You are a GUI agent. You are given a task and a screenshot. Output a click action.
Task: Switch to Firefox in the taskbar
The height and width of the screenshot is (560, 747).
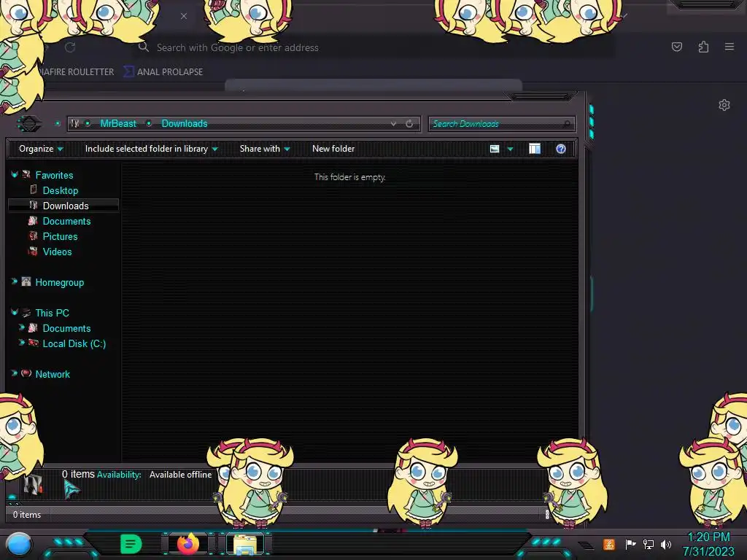point(188,543)
